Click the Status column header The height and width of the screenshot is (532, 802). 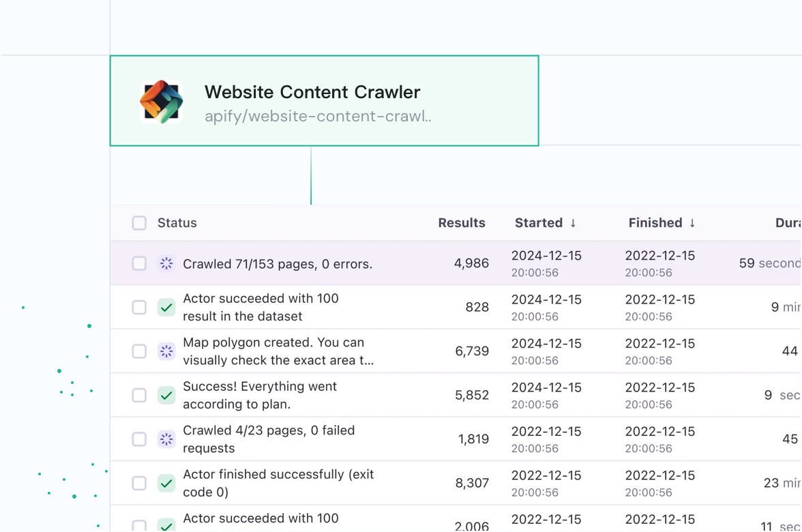[177, 222]
